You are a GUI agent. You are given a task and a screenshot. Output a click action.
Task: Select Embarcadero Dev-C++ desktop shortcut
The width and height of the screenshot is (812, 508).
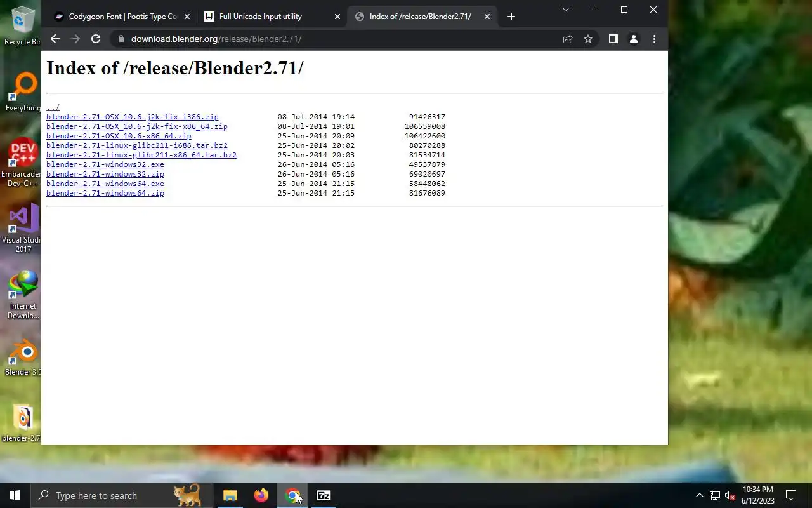(23, 163)
